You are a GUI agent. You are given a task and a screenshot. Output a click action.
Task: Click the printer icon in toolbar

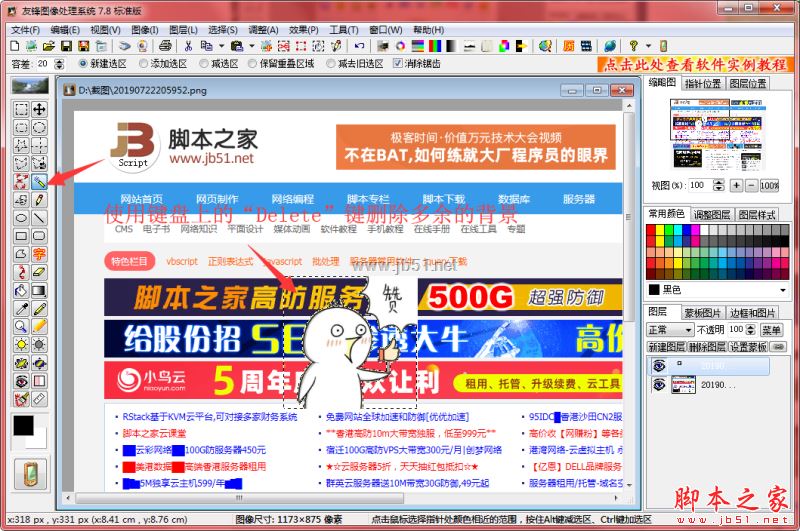(x=165, y=46)
